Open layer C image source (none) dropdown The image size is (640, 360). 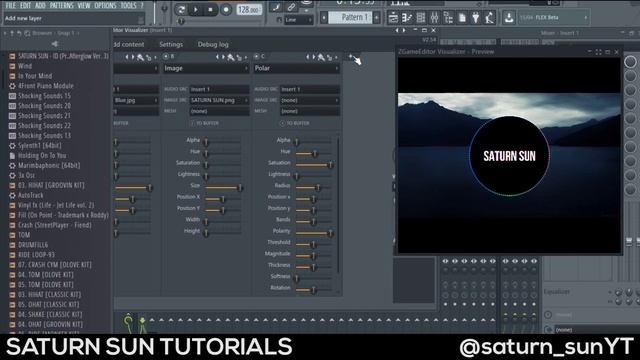tap(310, 100)
